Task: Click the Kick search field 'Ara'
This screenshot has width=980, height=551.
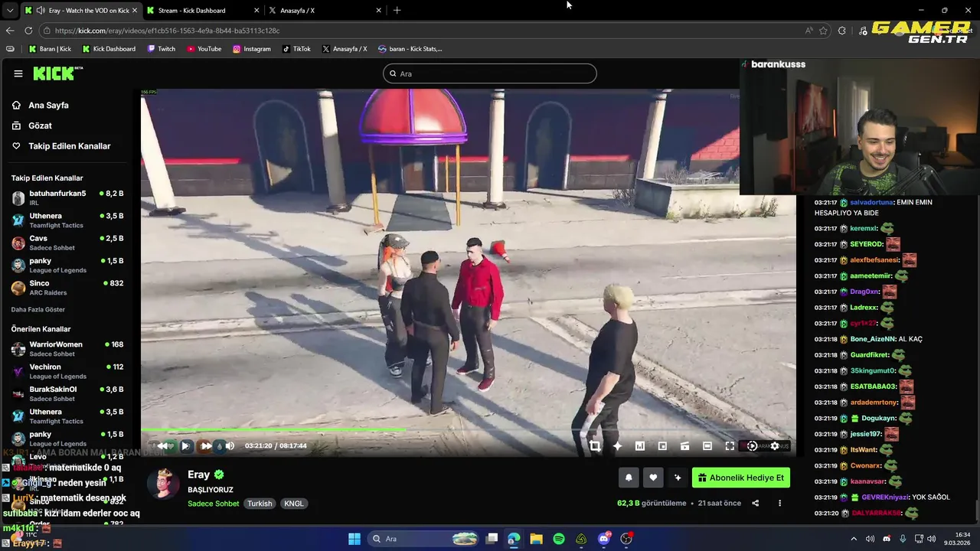Action: (x=490, y=73)
